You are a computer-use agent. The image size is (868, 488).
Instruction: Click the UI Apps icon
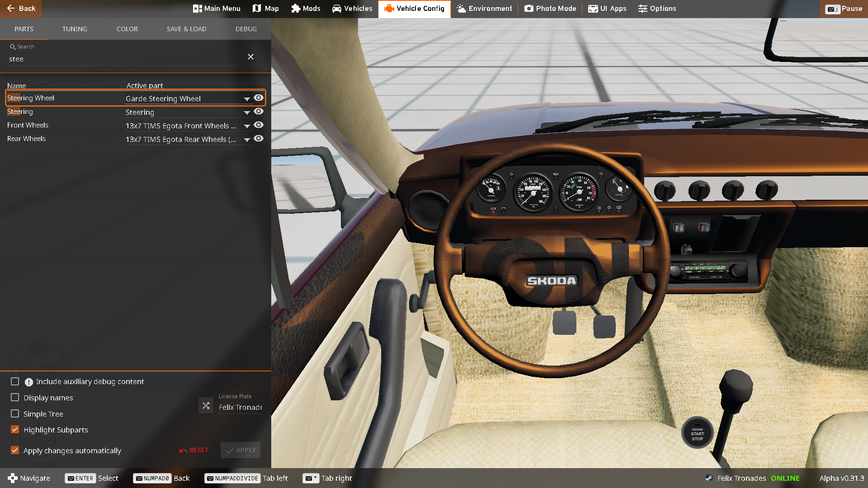click(593, 9)
